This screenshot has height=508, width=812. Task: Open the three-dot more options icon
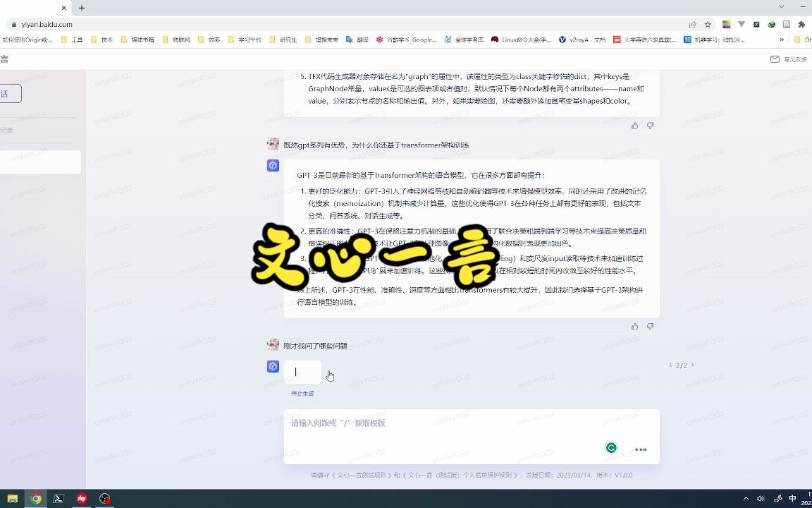click(x=640, y=449)
